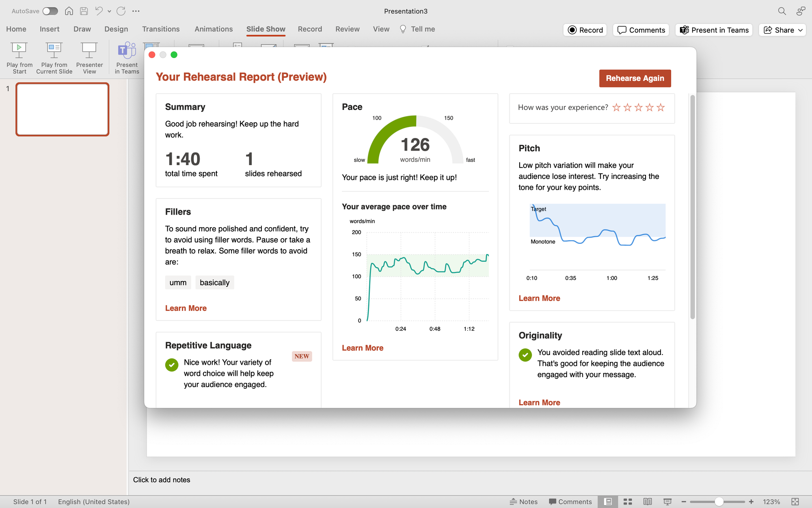
Task: Open the more options ellipsis in title bar
Action: point(136,11)
